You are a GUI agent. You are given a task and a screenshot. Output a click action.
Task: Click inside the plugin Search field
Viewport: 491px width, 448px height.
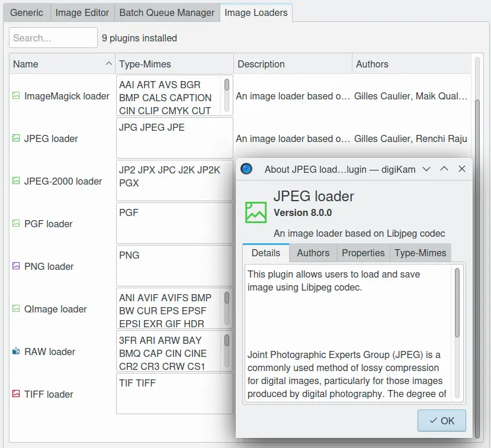(x=53, y=37)
